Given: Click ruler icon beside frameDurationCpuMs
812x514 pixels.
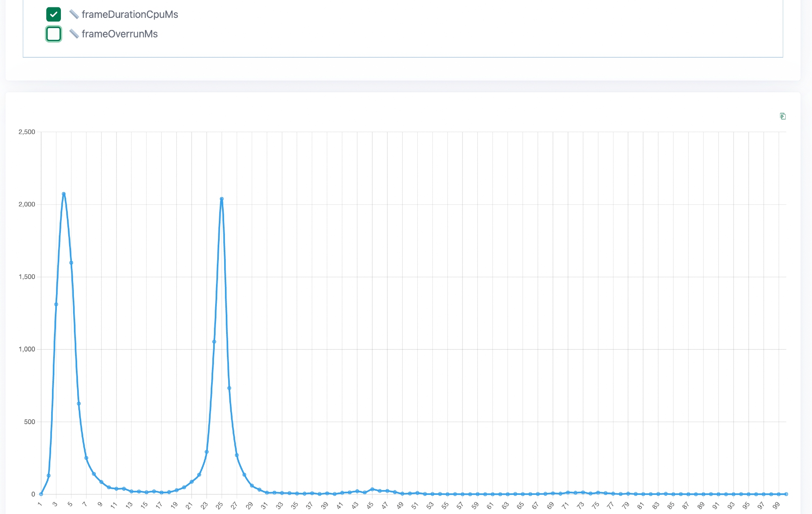Looking at the screenshot, I should [x=74, y=15].
